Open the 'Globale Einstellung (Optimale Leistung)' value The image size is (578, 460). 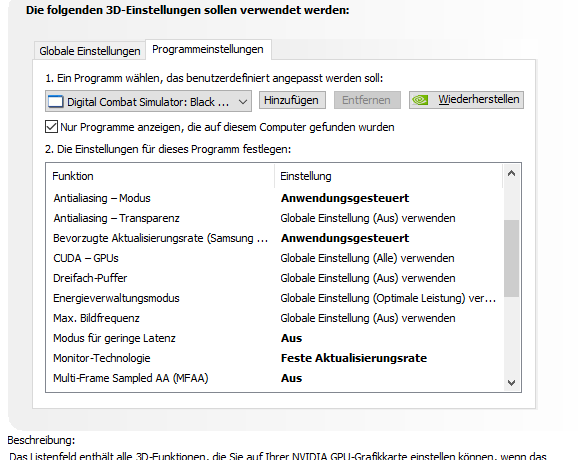tap(388, 298)
